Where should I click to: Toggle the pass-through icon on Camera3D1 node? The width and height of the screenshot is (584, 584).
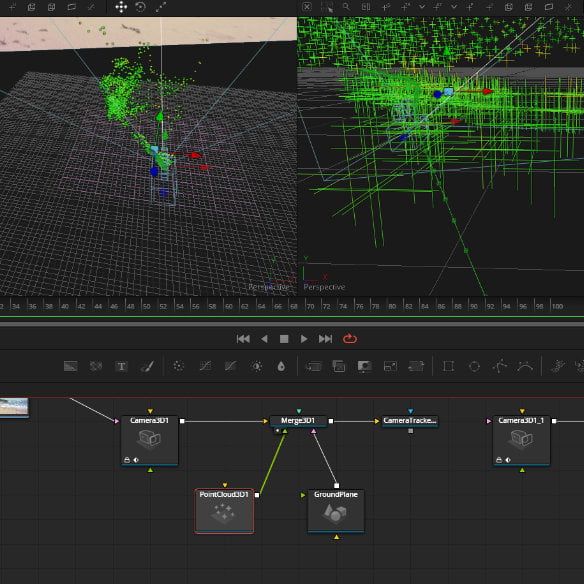click(136, 460)
